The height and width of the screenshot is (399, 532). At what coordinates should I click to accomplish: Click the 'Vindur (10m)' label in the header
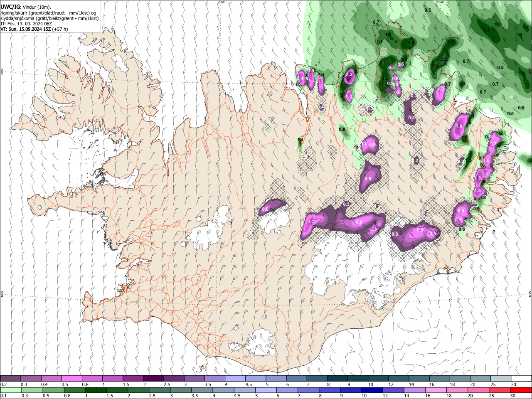(36, 7)
